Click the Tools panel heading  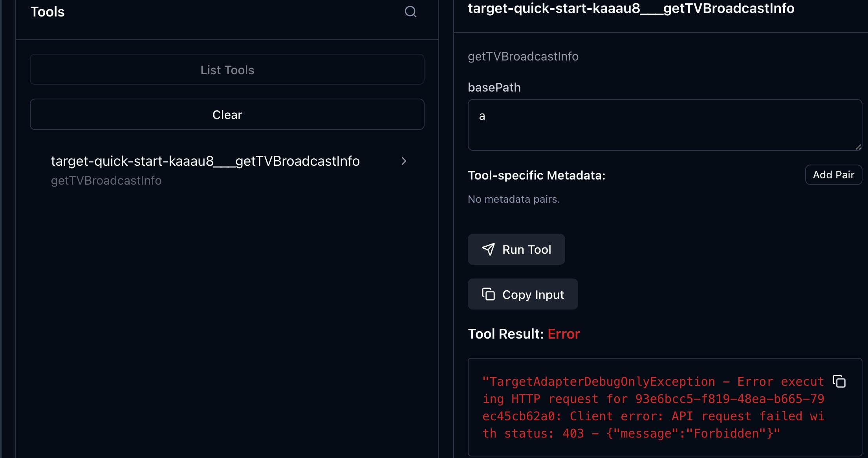pos(48,11)
